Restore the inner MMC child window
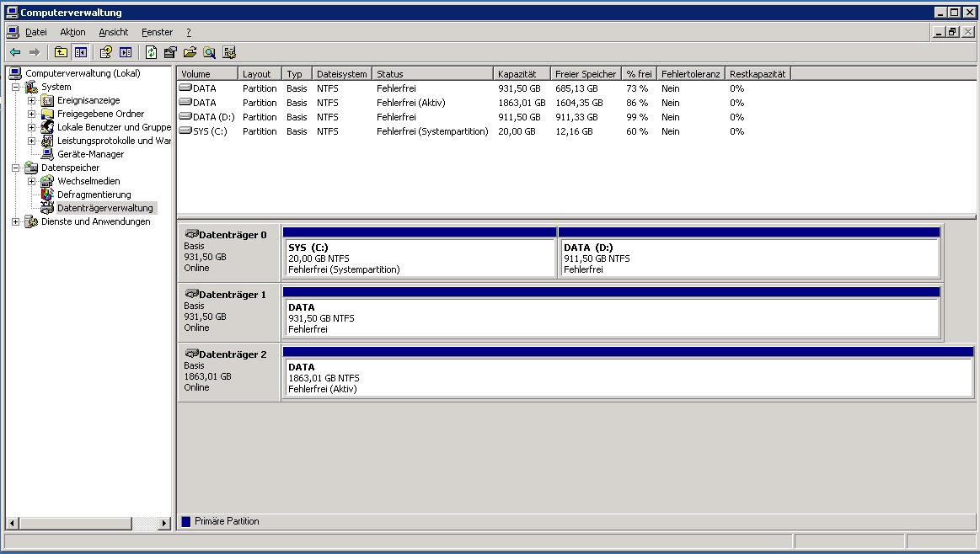The image size is (980, 554). coord(952,32)
